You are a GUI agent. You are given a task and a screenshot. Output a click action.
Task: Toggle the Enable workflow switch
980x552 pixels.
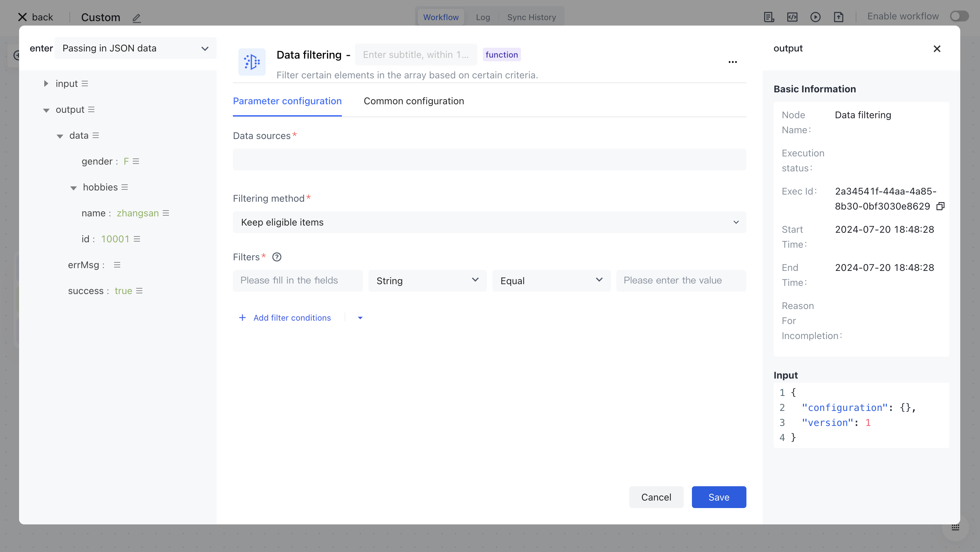[959, 16]
